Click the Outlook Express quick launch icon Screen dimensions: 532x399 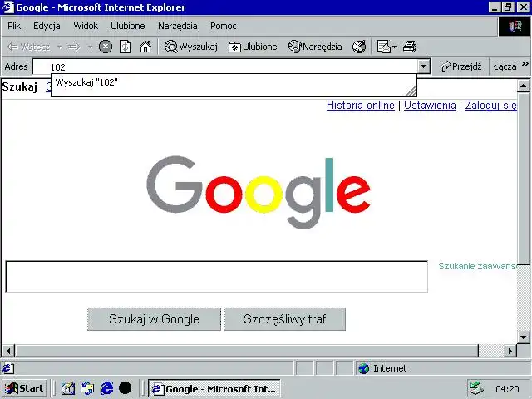pos(87,388)
